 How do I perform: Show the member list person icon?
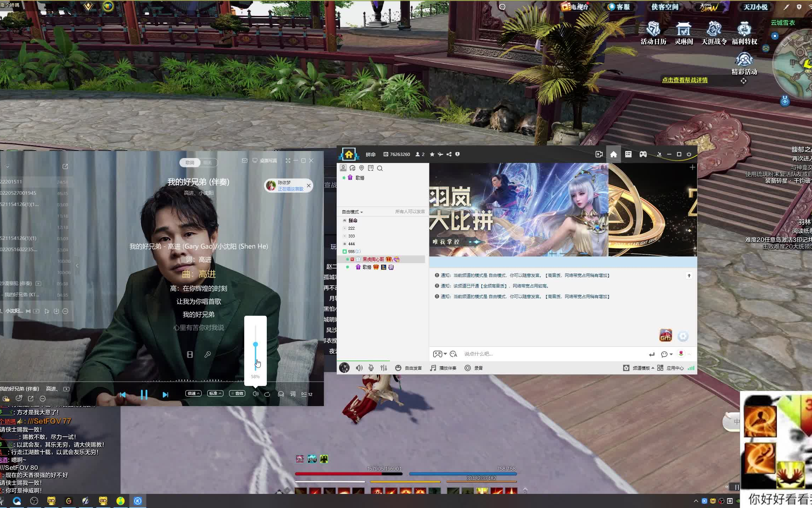pyautogui.click(x=343, y=168)
